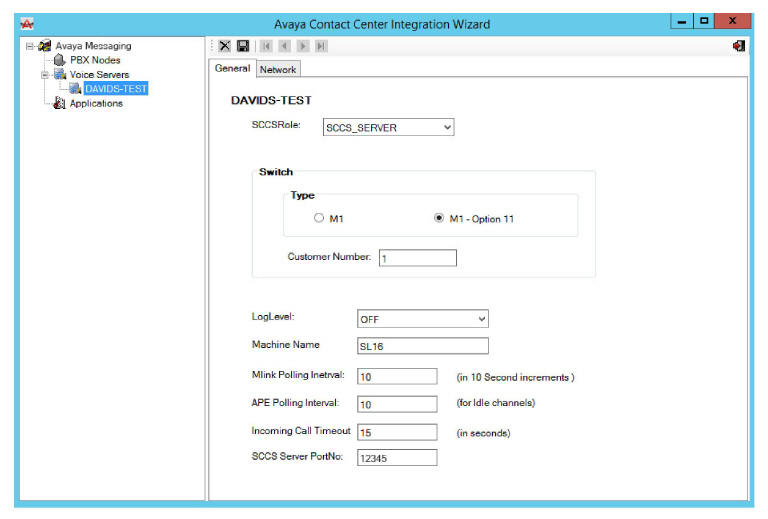This screenshot has height=519, width=768.
Task: Click the Applications tree icon
Action: 59,103
